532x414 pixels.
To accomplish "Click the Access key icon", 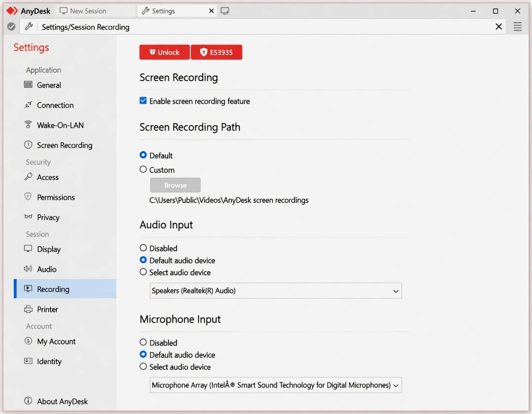I will point(28,177).
